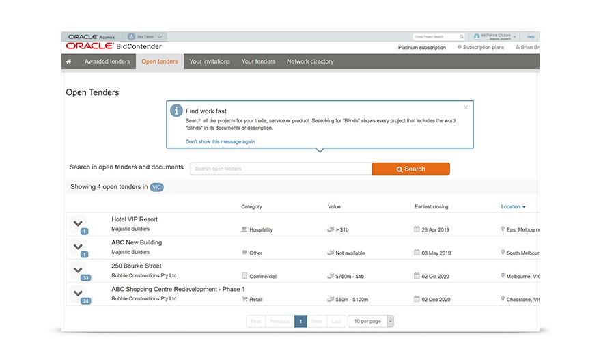Go to the home icon tab

[68, 61]
